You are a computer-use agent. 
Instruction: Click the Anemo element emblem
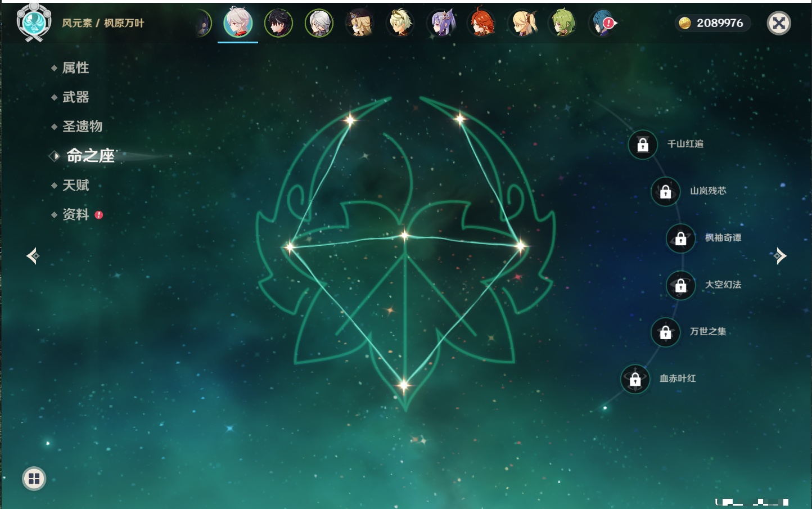click(x=34, y=22)
